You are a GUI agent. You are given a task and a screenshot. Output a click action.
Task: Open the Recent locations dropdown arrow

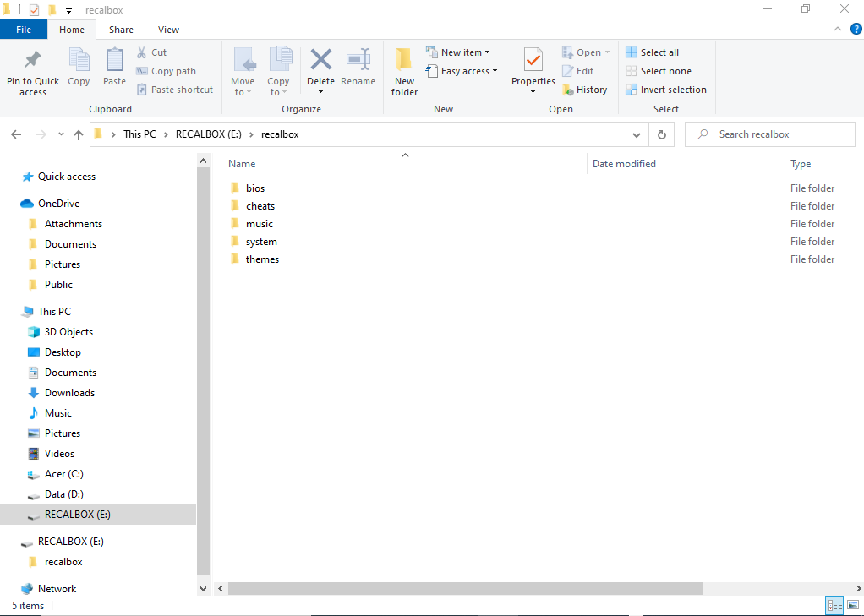[x=61, y=134]
